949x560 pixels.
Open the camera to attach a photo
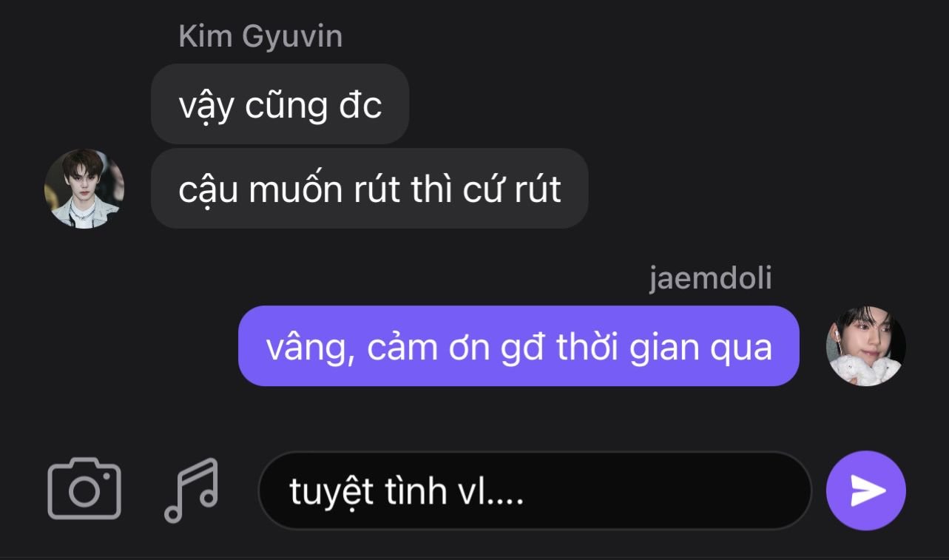pyautogui.click(x=84, y=489)
